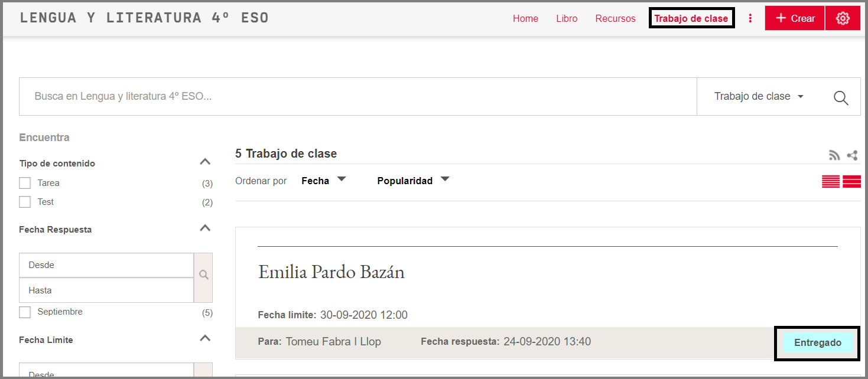Click the Tomeu Fabra I Llop recipient name
The height and width of the screenshot is (379, 868).
pos(333,342)
